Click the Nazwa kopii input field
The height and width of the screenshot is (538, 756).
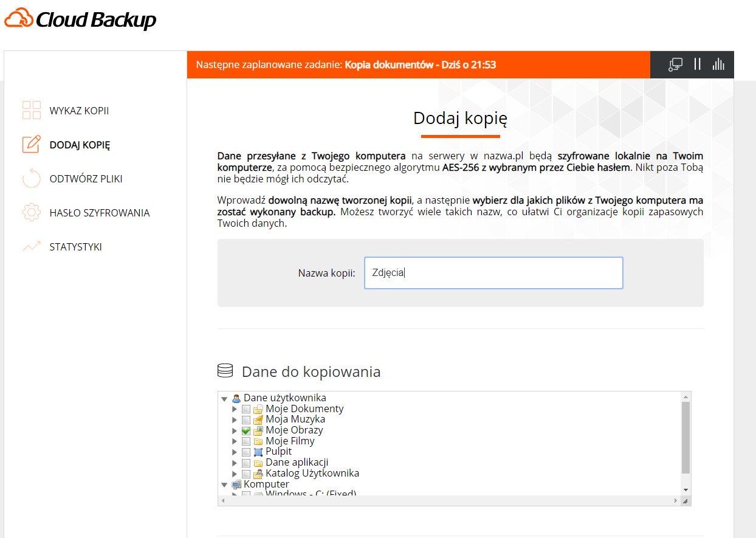(493, 273)
